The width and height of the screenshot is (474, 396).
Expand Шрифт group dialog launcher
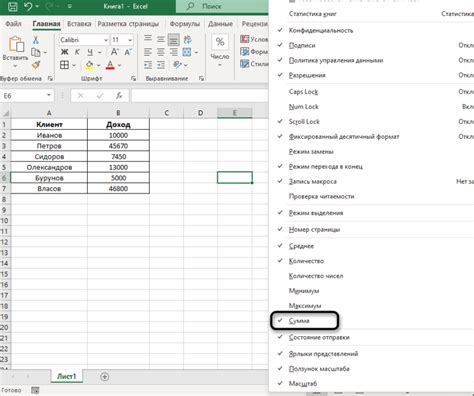click(133, 79)
